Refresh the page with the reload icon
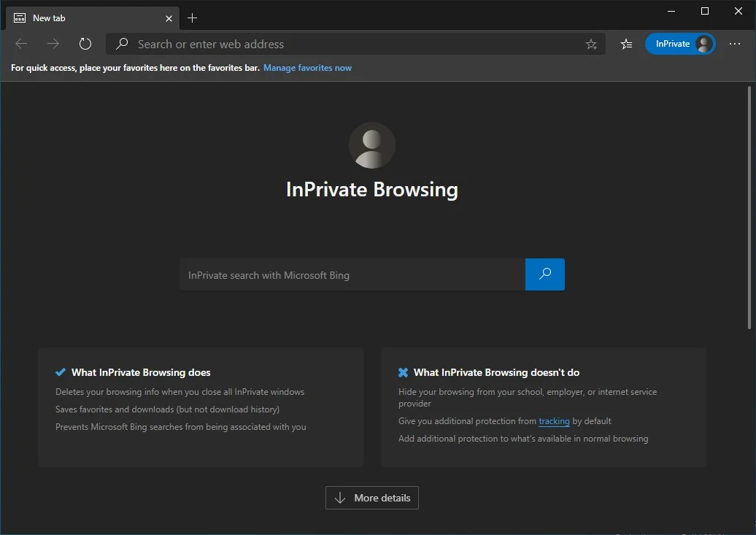This screenshot has height=535, width=756. click(85, 44)
